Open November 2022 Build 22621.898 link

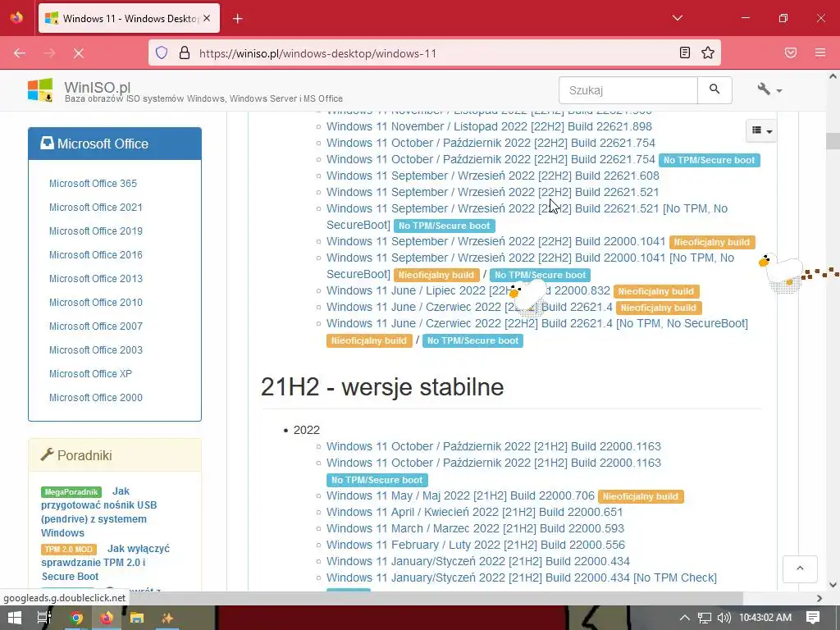click(x=489, y=126)
